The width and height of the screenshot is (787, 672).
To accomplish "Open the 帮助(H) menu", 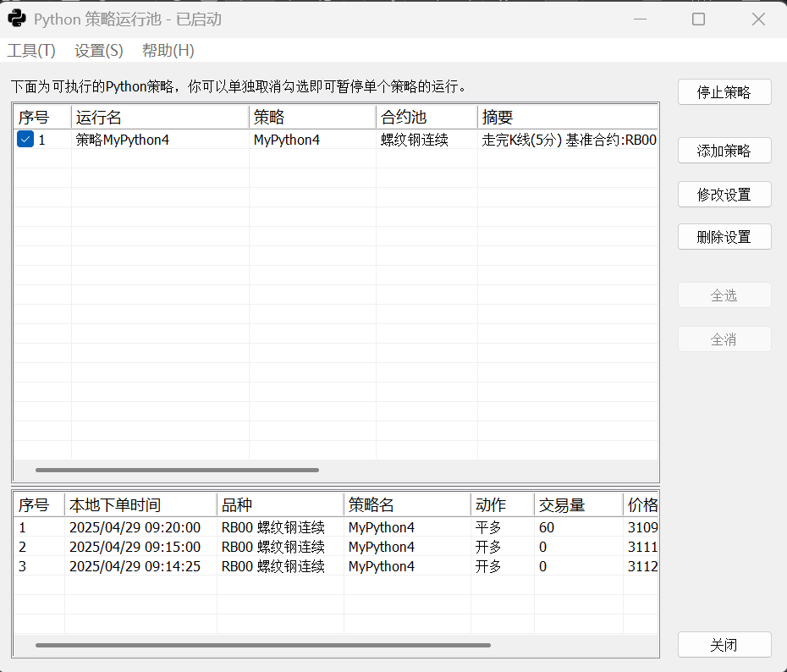I will [x=168, y=51].
